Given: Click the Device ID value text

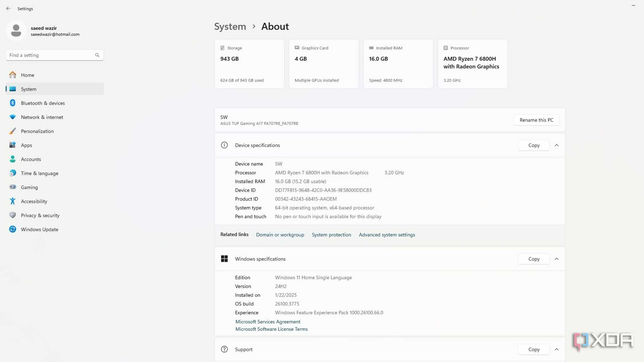Looking at the screenshot, I should click(x=323, y=190).
